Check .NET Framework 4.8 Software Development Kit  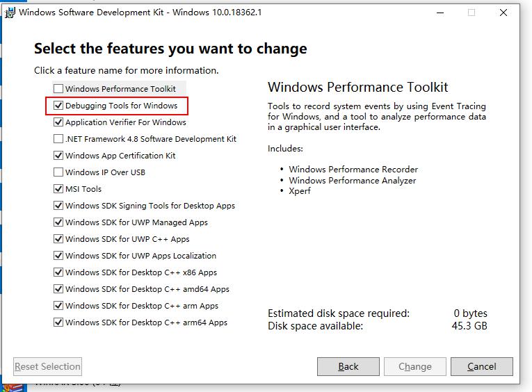(x=58, y=139)
